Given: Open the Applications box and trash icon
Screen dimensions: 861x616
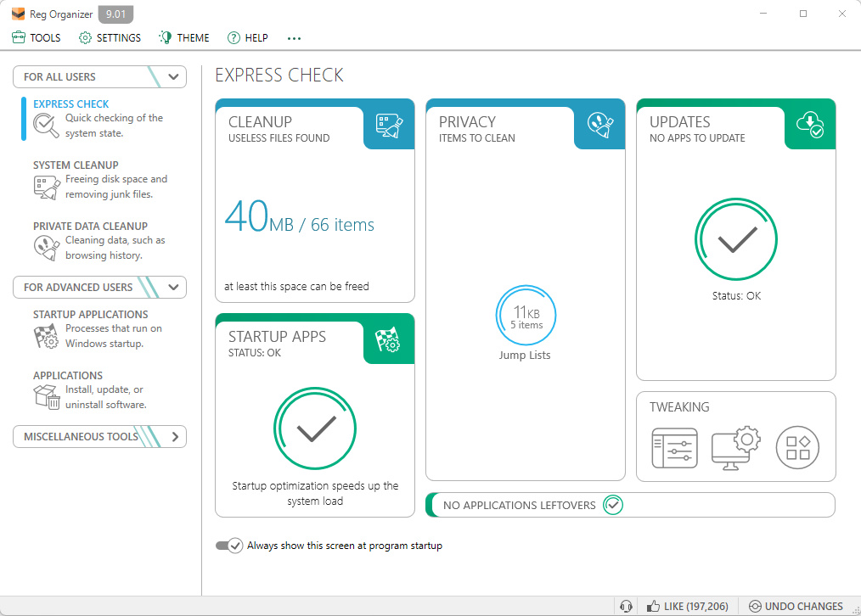Looking at the screenshot, I should [x=47, y=396].
